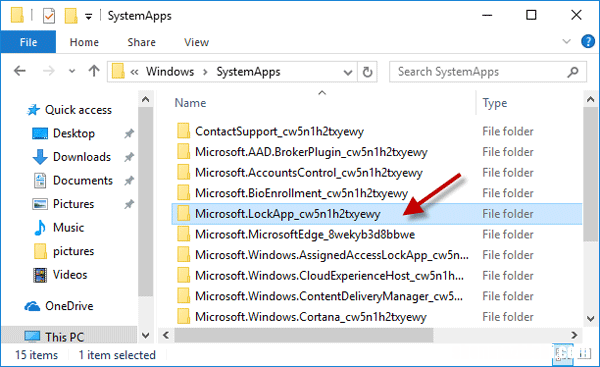The height and width of the screenshot is (367, 600).
Task: Click Windows in the address breadcrumb
Action: coord(170,72)
